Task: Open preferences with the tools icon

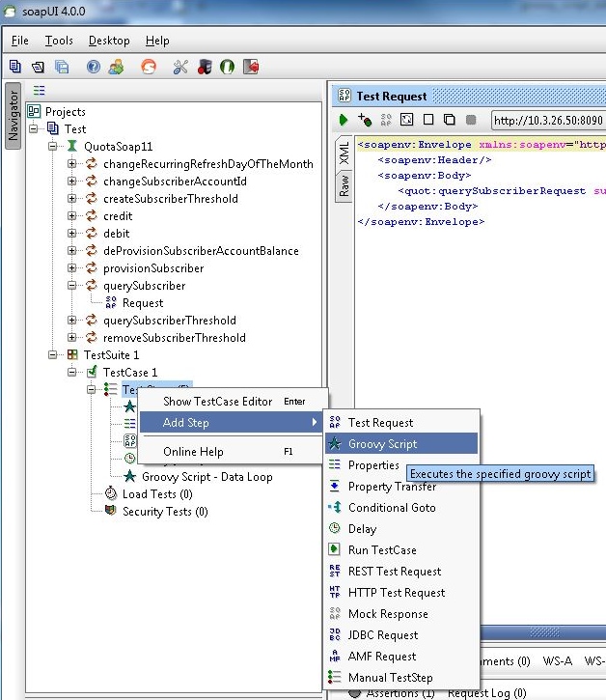Action: pos(180,67)
